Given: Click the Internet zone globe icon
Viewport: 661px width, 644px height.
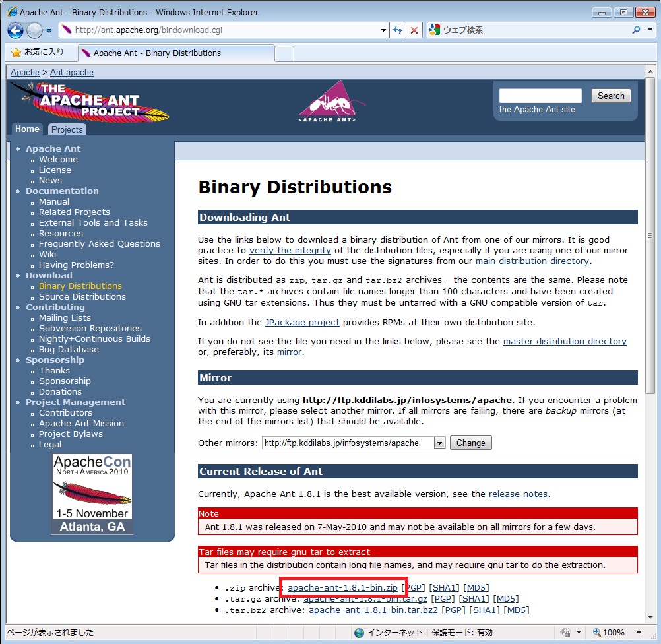Looking at the screenshot, I should (359, 633).
